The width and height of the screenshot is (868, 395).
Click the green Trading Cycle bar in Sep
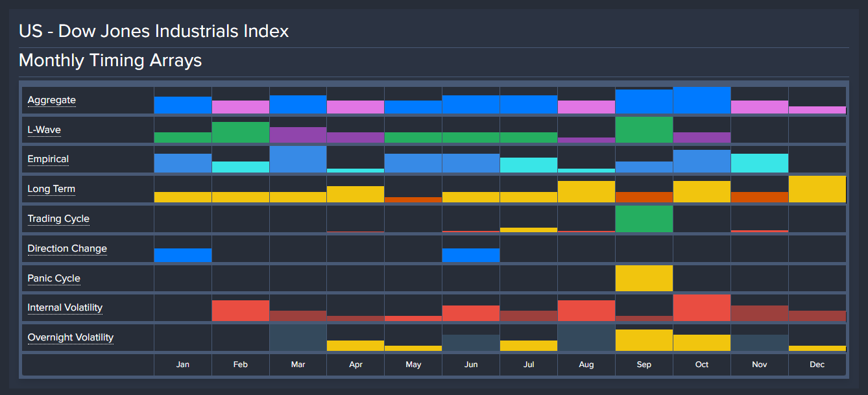coord(644,219)
